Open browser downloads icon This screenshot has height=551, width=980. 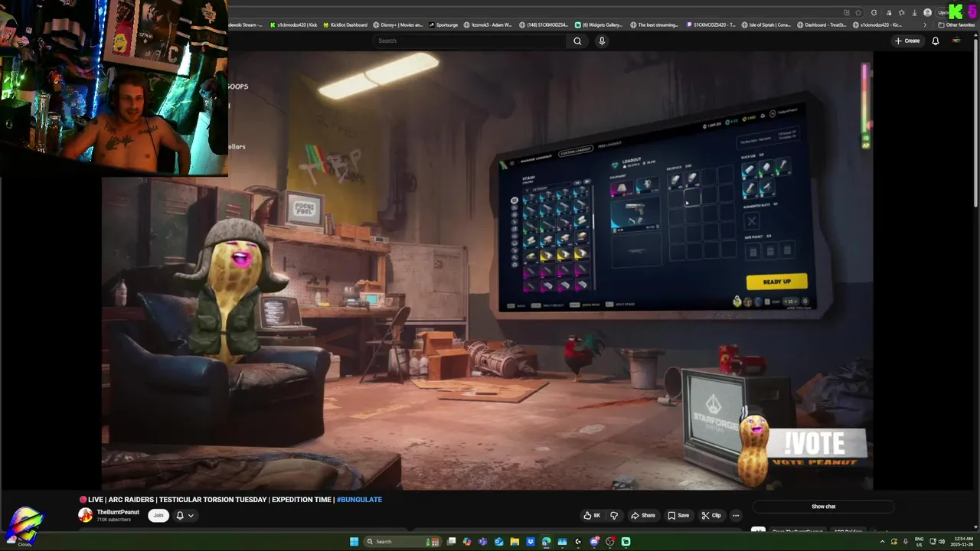(914, 12)
